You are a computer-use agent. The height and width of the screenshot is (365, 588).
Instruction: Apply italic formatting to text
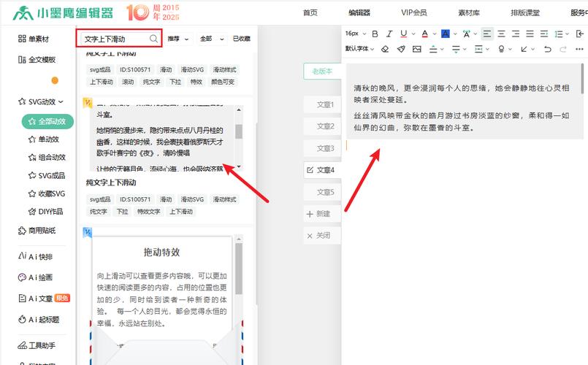tap(389, 34)
